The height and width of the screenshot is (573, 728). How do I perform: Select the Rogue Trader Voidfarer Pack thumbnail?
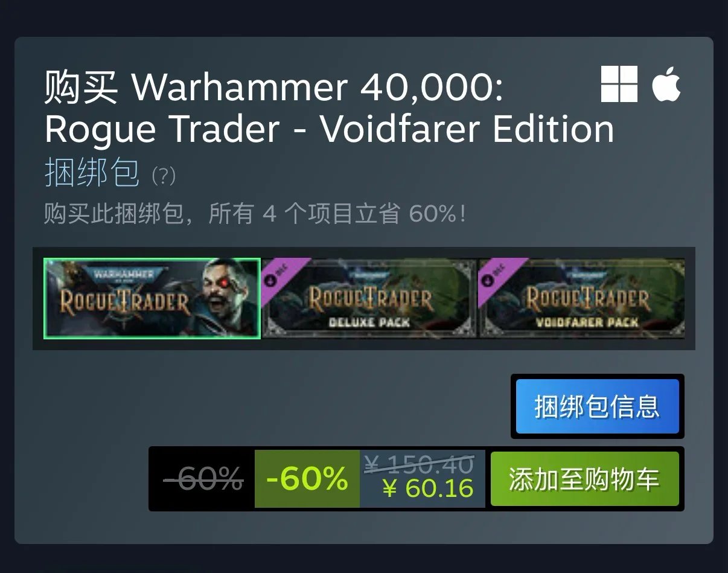pos(582,298)
